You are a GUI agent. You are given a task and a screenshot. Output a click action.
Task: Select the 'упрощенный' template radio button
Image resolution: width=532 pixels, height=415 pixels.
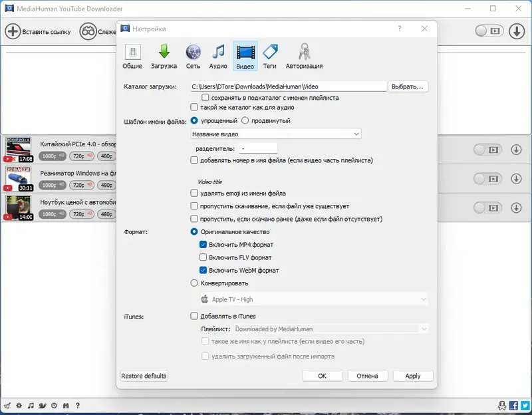tap(194, 120)
